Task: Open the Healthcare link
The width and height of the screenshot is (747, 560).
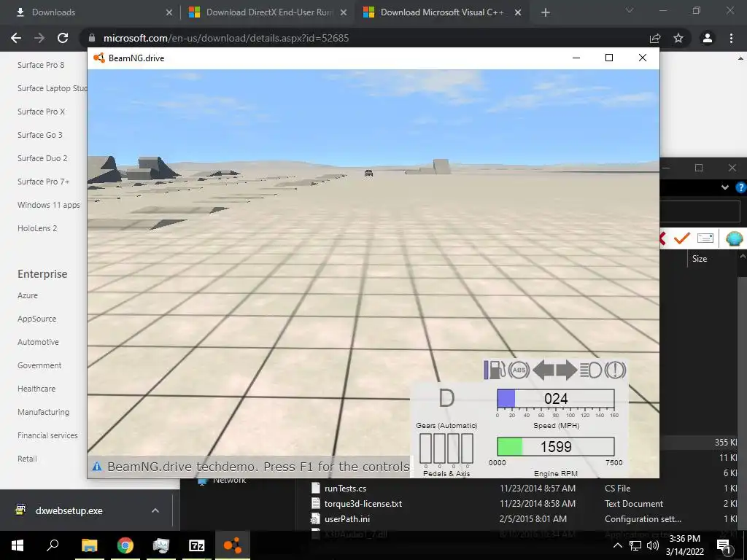Action: [36, 389]
